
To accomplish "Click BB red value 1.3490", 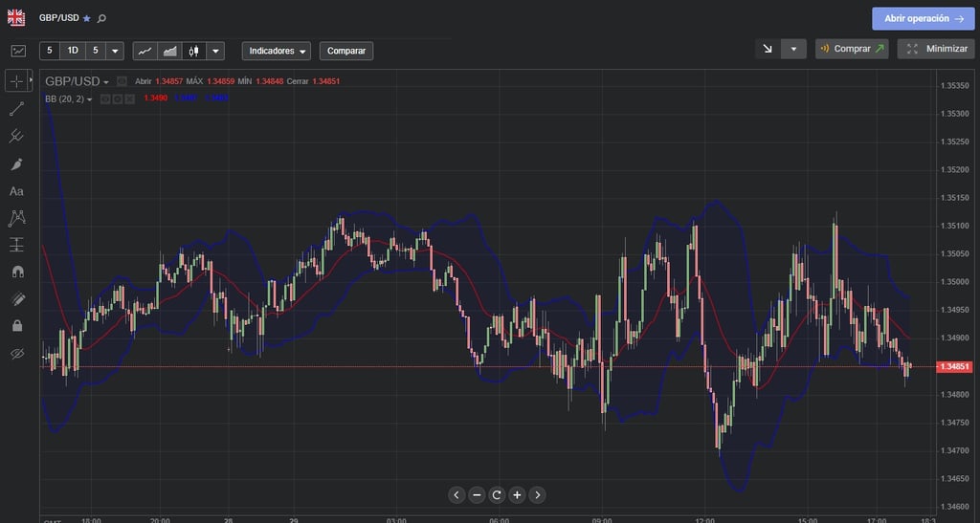I will click(x=156, y=98).
